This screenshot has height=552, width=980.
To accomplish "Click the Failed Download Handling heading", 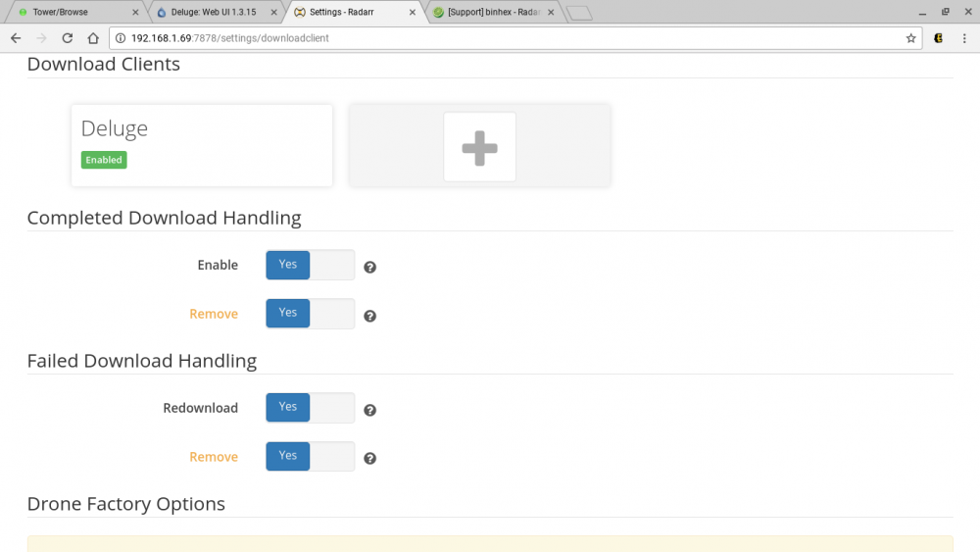I will click(x=142, y=362).
